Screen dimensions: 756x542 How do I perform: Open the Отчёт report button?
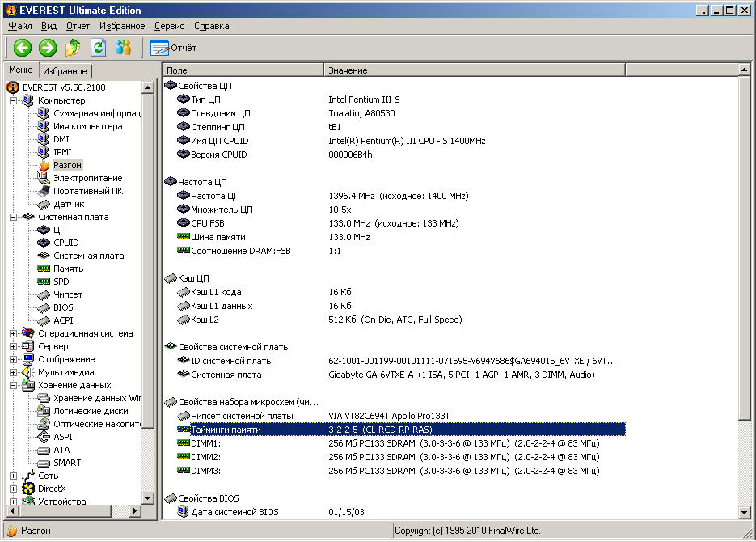click(x=174, y=48)
